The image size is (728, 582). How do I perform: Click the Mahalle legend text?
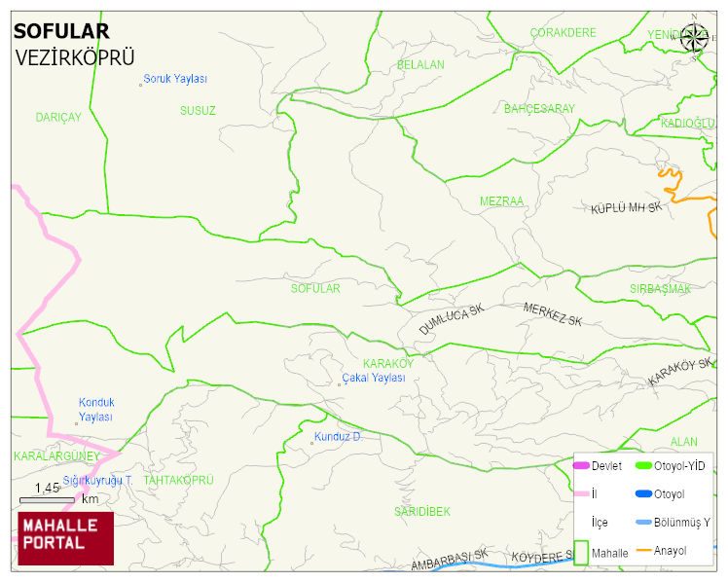pos(609,553)
